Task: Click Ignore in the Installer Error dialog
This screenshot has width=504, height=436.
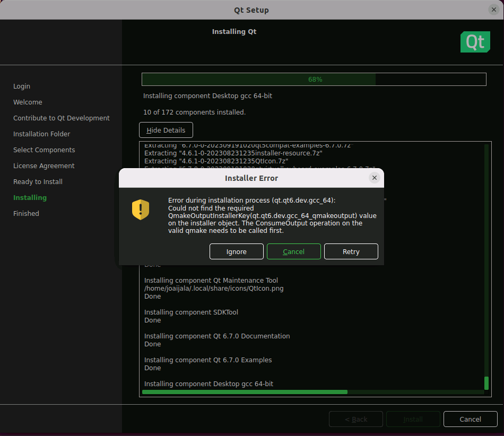Action: (x=236, y=251)
